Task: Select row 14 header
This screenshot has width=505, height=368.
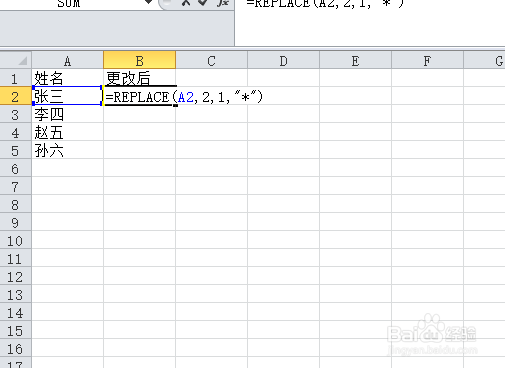Action: 16,312
